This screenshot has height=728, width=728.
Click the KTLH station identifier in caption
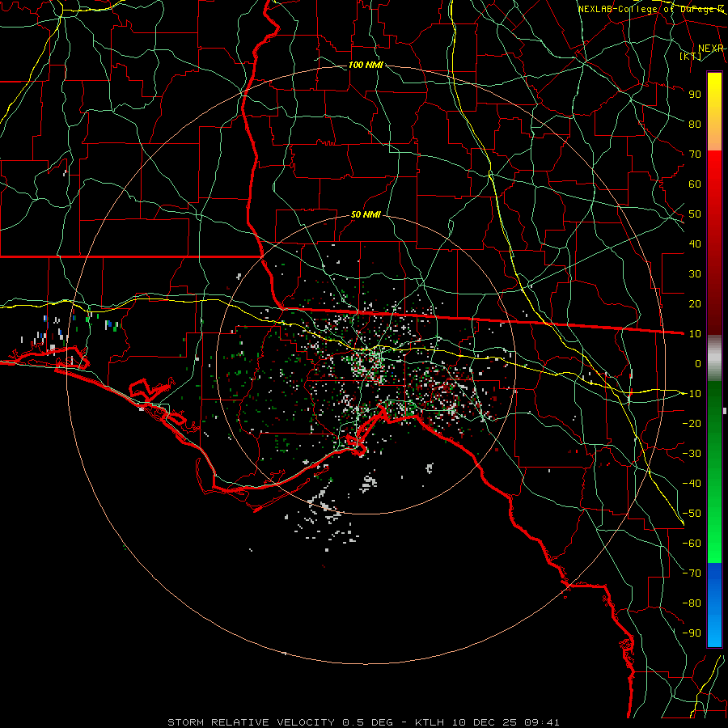tap(429, 722)
